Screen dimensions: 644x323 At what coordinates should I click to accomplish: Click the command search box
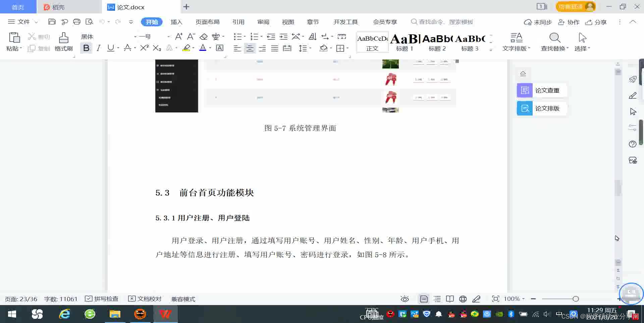442,22
